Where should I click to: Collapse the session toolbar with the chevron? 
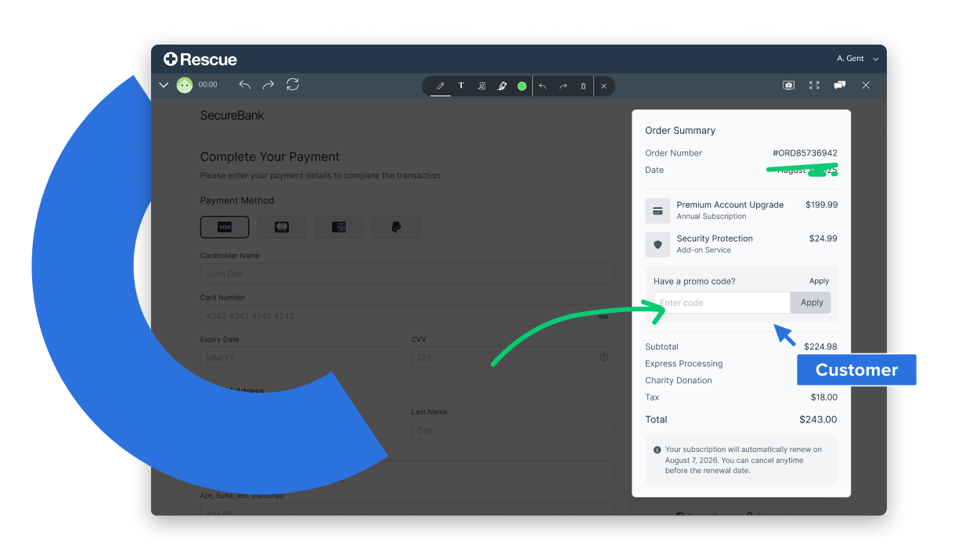[x=164, y=84]
